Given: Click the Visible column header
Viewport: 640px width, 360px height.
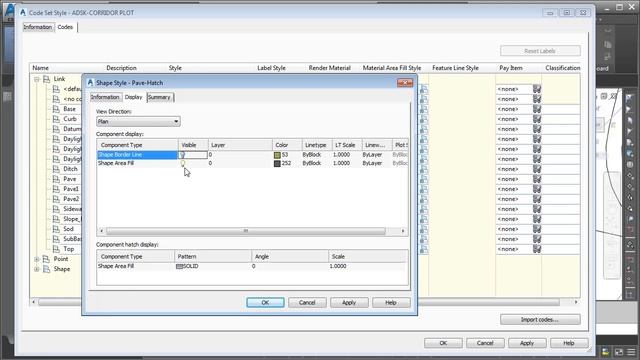Looking at the screenshot, I should pos(193,145).
